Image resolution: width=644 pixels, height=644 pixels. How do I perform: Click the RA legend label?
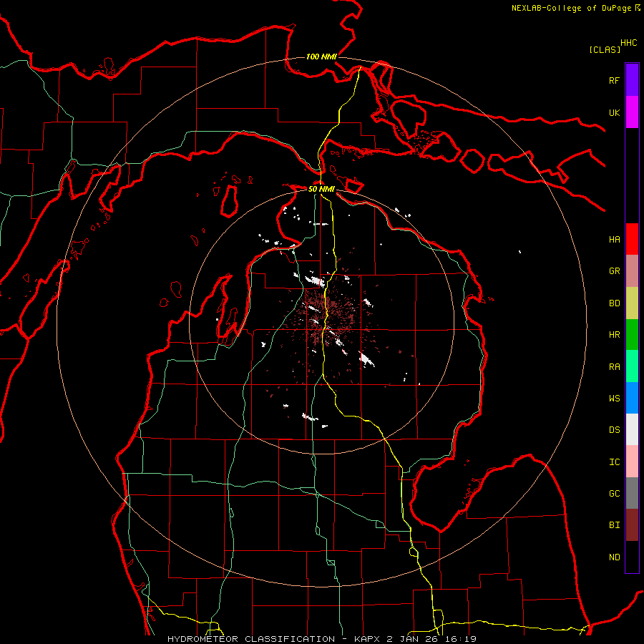pos(614,367)
